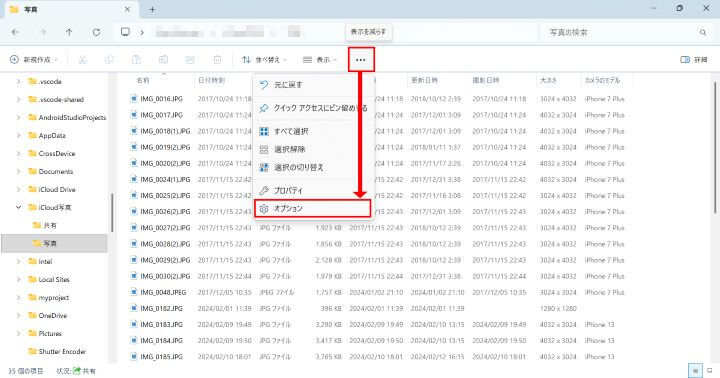Sort by the 撮影日時 column header
Image resolution: width=720 pixels, height=378 pixels.
486,80
